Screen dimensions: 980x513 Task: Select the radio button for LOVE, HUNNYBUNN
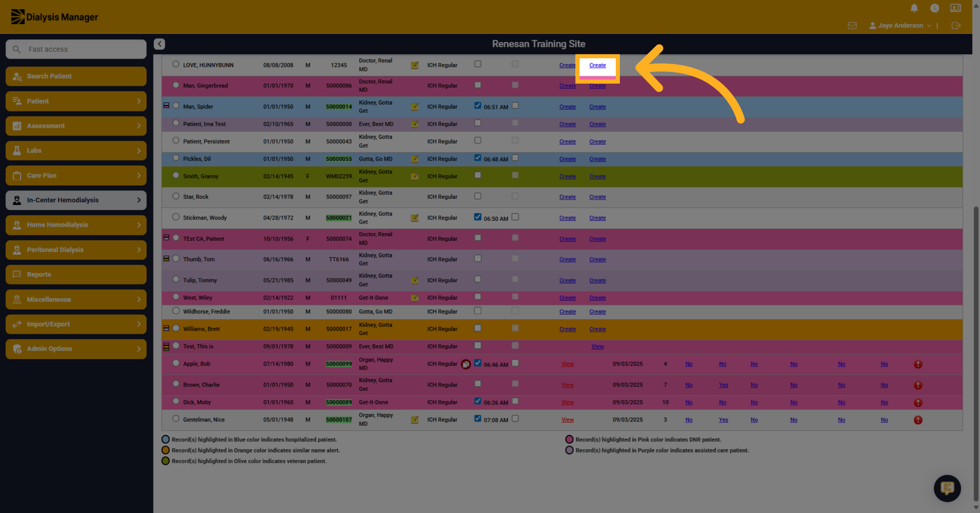[x=176, y=64]
